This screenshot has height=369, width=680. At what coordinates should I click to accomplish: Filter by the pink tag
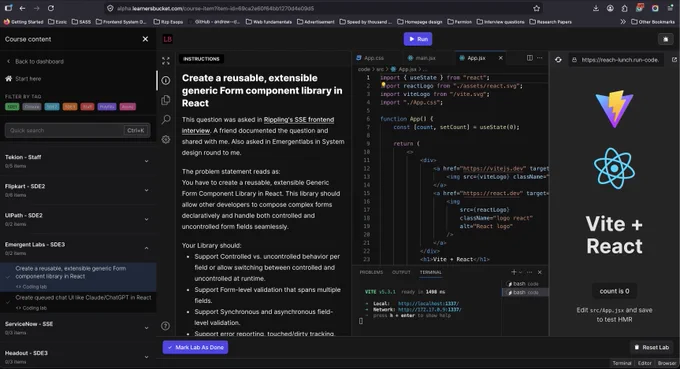[x=128, y=107]
